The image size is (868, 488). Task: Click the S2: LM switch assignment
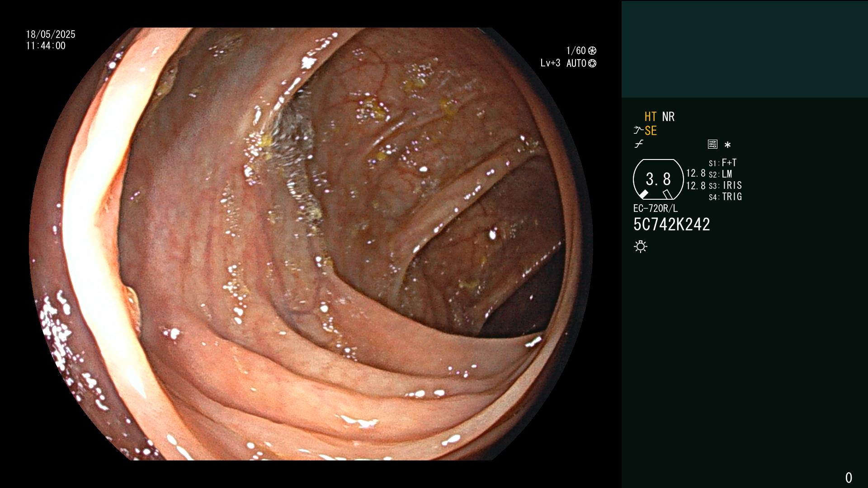pyautogui.click(x=721, y=174)
